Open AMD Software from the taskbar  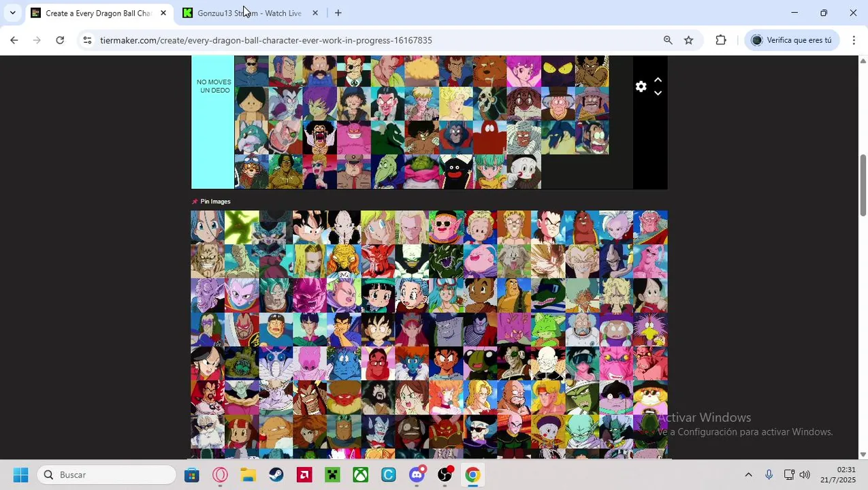304,475
